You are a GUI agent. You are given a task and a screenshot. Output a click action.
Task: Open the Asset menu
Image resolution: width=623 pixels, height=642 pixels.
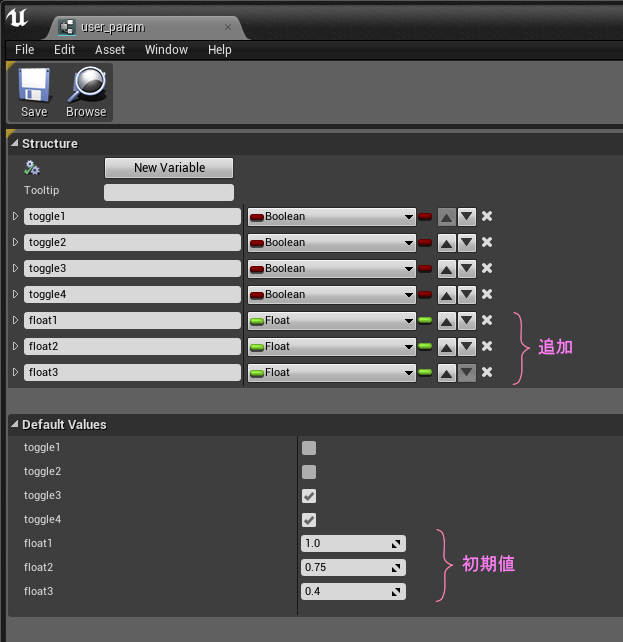click(110, 50)
